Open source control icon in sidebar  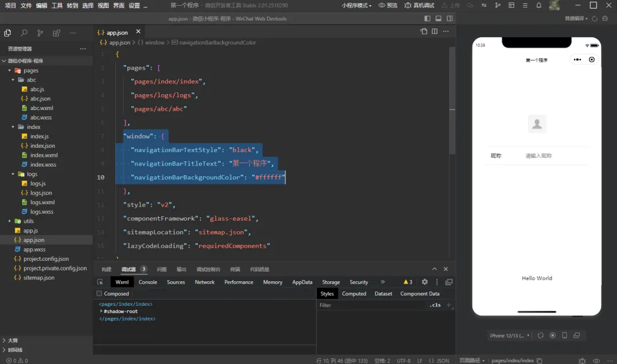point(40,33)
